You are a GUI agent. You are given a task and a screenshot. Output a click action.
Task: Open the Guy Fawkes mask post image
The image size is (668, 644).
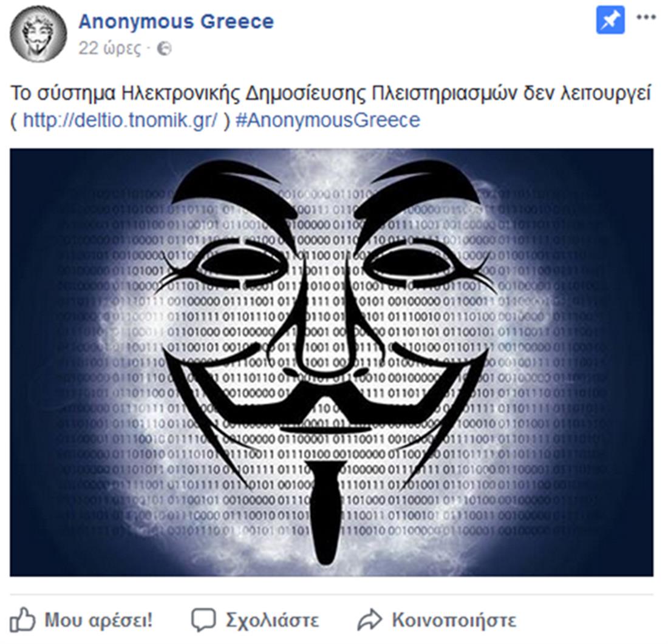pos(332,362)
